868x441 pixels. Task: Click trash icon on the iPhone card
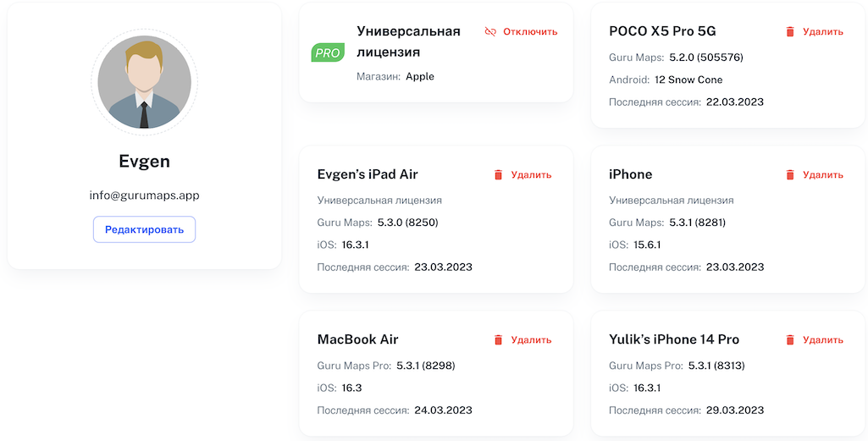[790, 174]
